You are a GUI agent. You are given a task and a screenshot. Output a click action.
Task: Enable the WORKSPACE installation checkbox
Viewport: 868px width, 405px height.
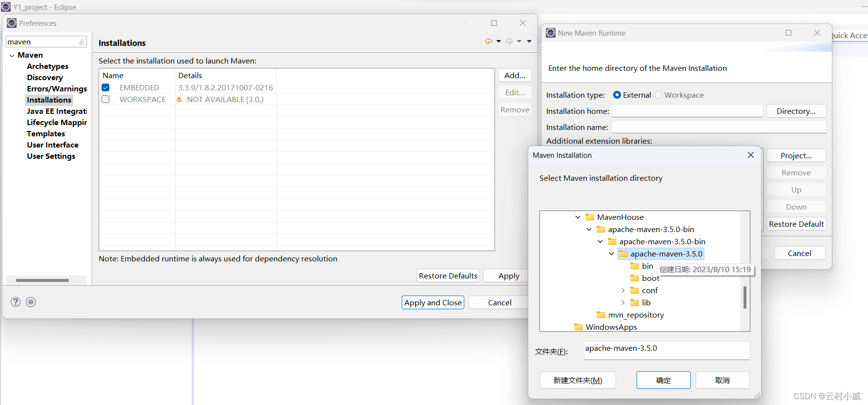(x=105, y=99)
